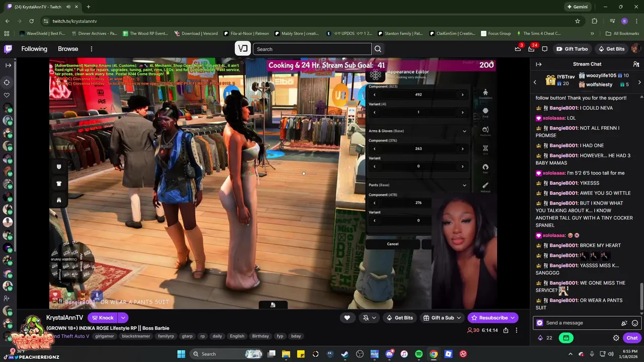Open the stream three-dot options menu

click(x=516, y=330)
